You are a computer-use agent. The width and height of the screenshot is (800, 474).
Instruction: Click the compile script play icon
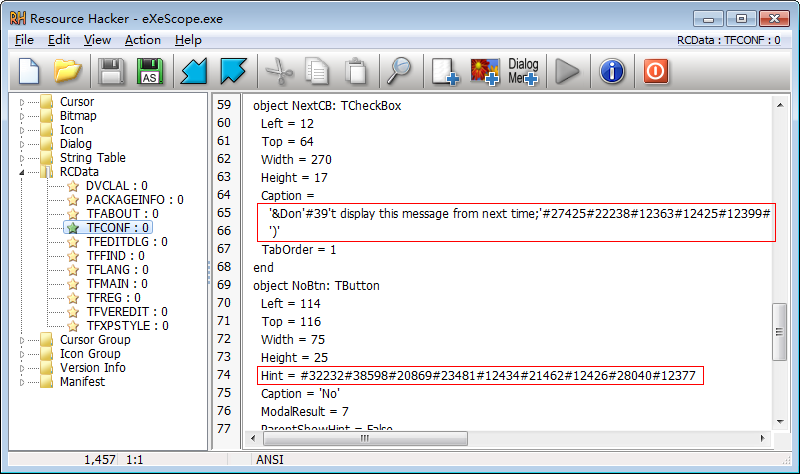[x=567, y=71]
